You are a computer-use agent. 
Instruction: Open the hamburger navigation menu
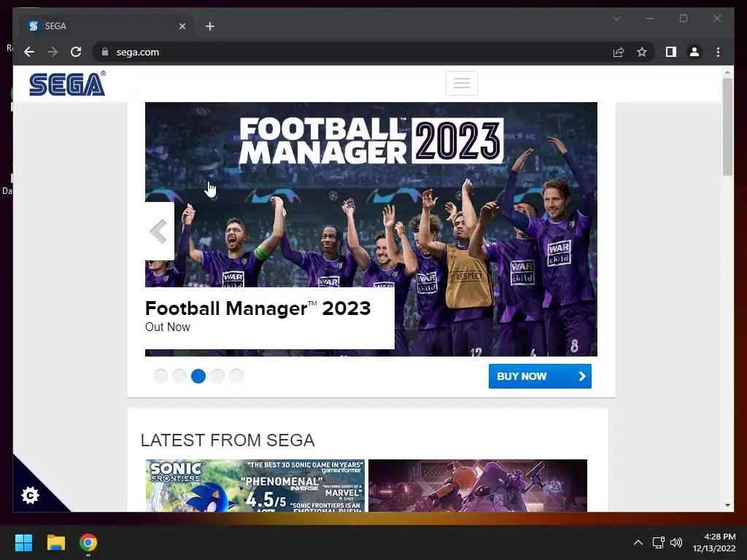(x=461, y=83)
